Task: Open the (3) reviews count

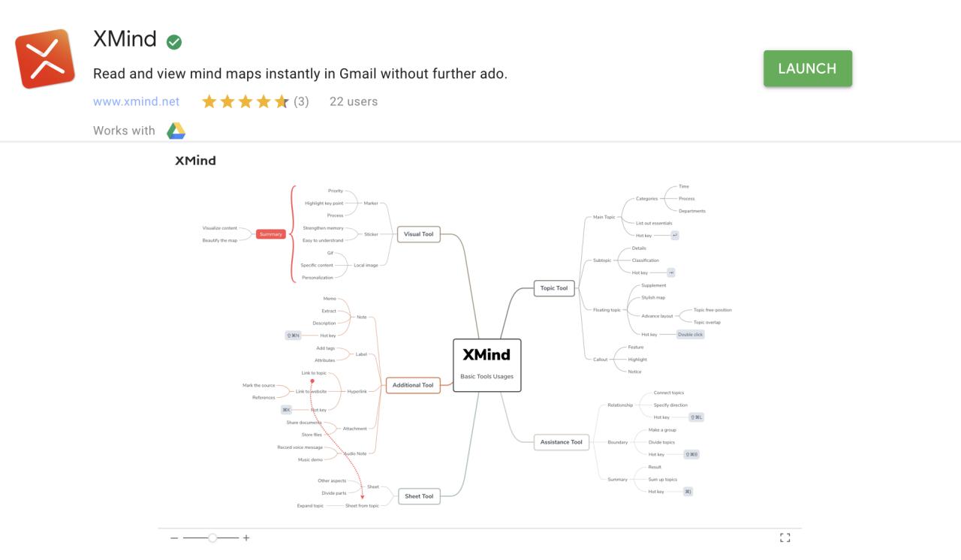Action: (301, 101)
